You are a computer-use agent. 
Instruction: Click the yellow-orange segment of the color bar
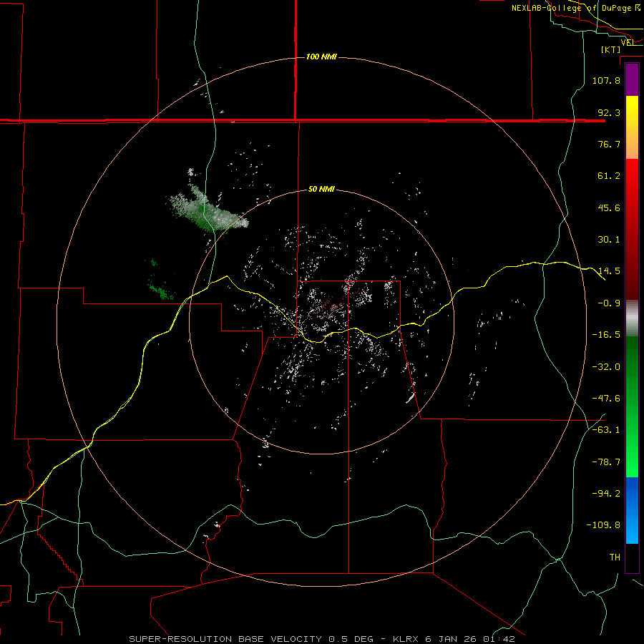632,127
